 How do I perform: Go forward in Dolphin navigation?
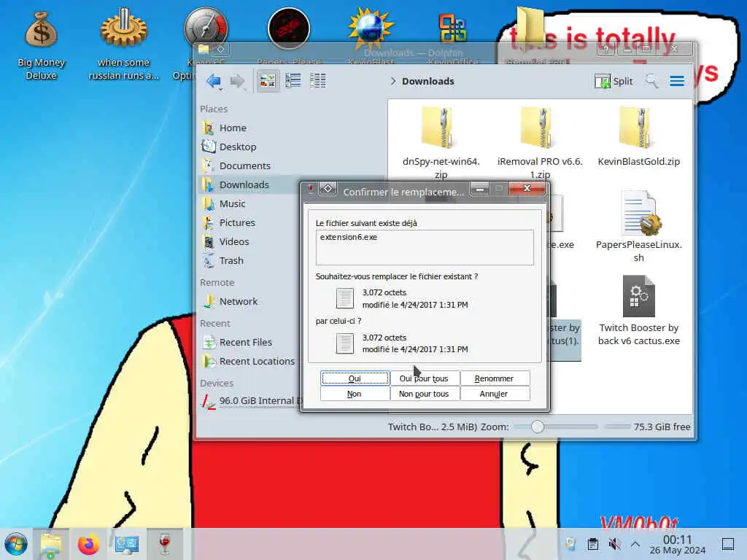(237, 81)
